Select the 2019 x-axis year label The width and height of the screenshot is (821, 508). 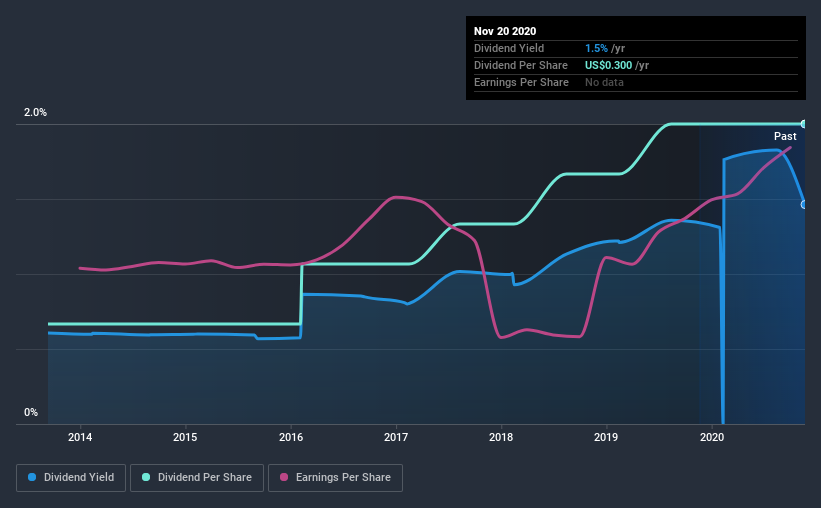(x=606, y=437)
